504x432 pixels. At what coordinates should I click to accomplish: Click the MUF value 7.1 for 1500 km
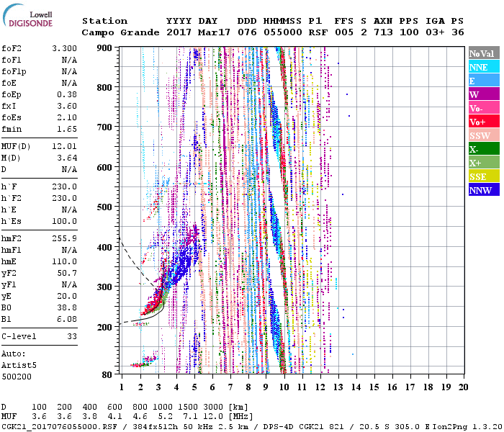[x=190, y=417]
